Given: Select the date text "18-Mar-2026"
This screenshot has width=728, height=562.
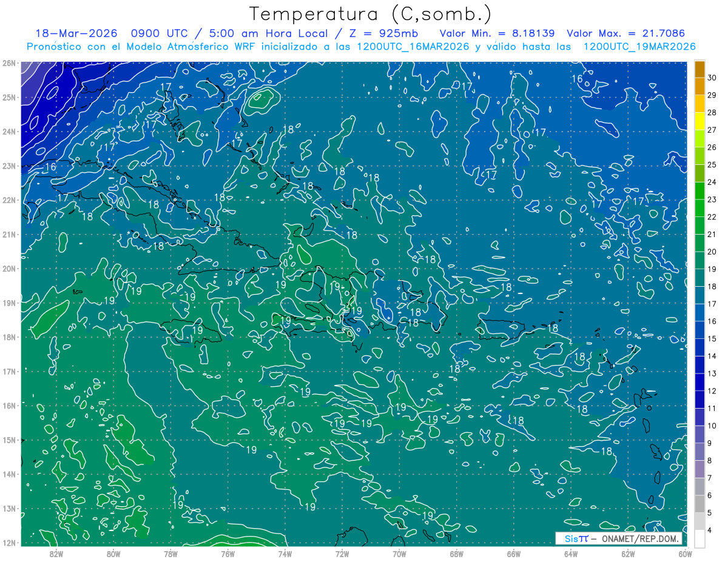Looking at the screenshot, I should tap(77, 33).
